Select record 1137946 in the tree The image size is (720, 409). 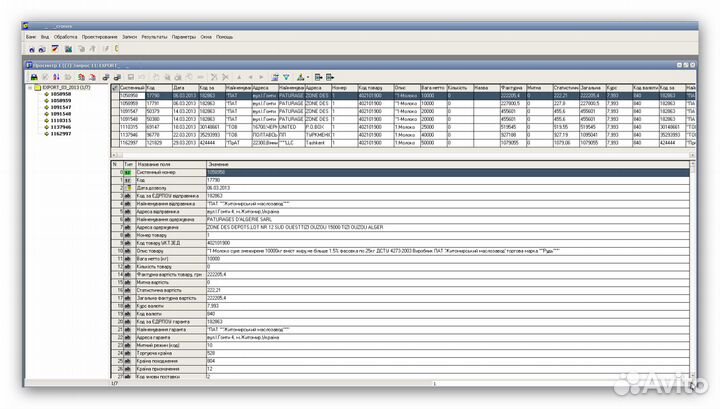61,127
